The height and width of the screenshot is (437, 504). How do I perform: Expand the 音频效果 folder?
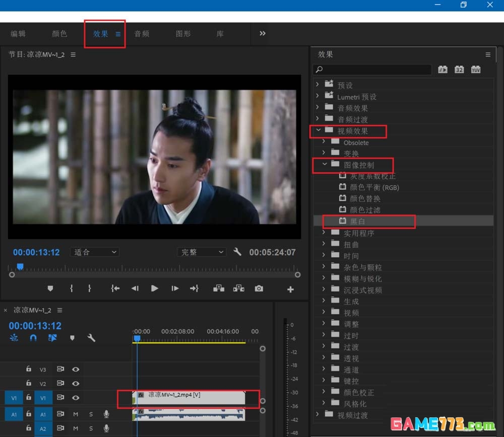pyautogui.click(x=318, y=107)
